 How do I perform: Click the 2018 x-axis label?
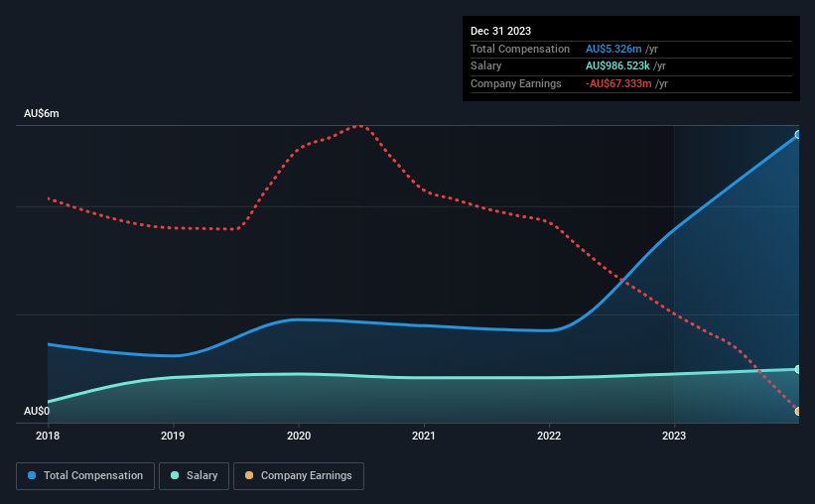pyautogui.click(x=48, y=436)
